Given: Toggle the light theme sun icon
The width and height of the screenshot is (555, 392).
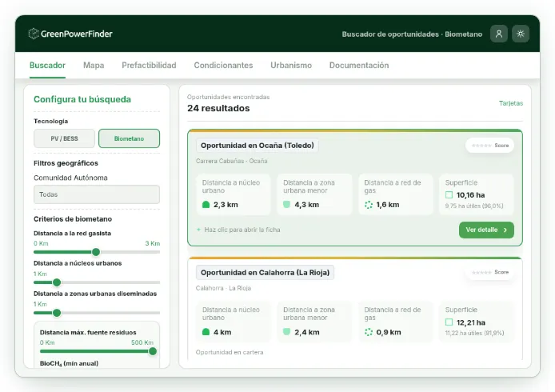Looking at the screenshot, I should 521,34.
